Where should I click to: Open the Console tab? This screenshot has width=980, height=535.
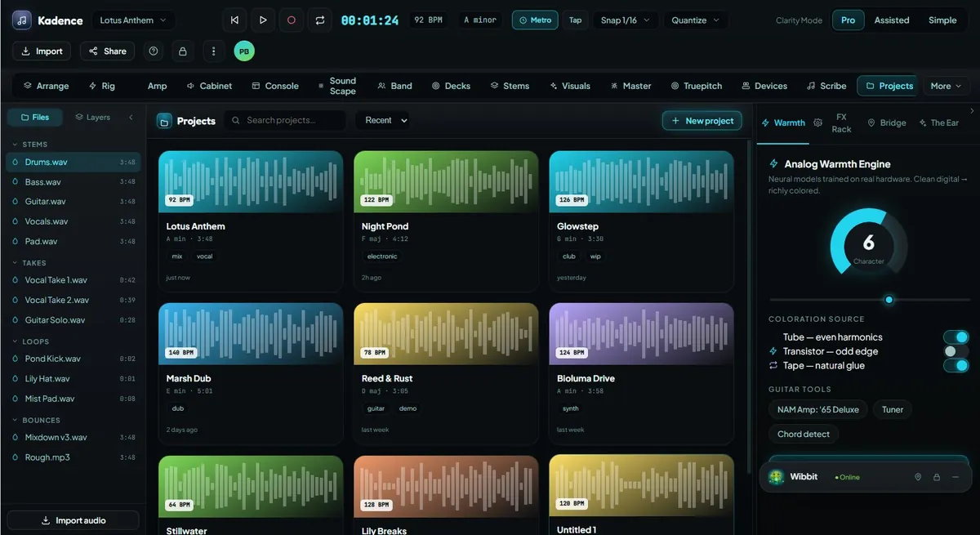point(275,86)
